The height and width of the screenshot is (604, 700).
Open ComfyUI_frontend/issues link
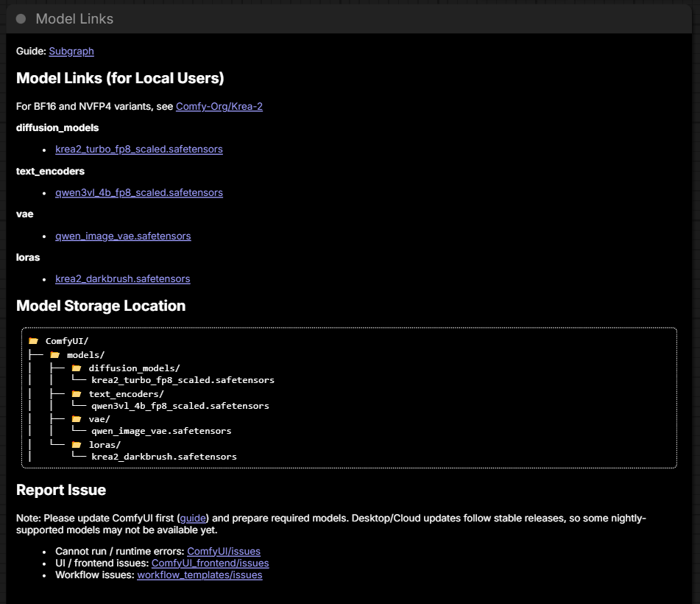(211, 563)
